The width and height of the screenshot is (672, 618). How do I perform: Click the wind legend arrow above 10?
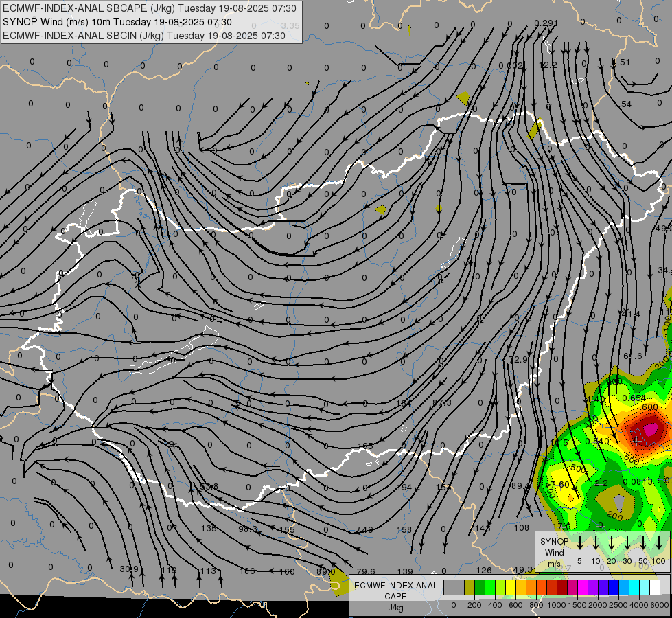pos(596,542)
